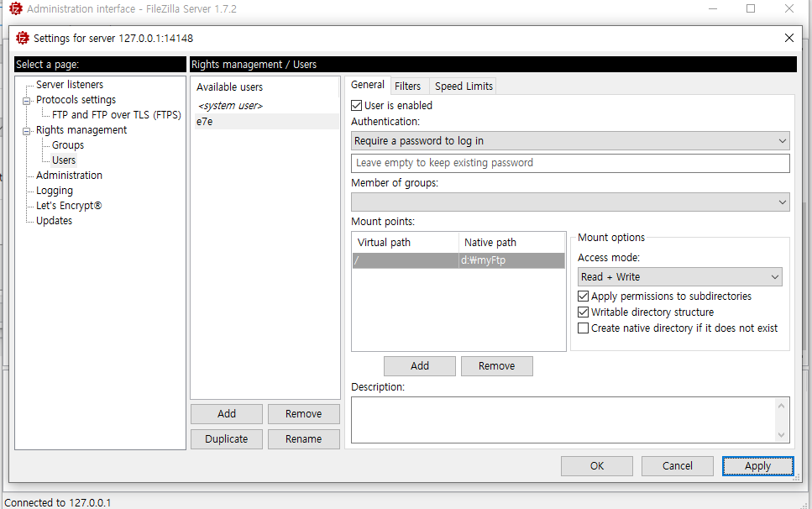Screen dimensions: 812x509
Task: Select Protocols settings page
Action: 76,99
